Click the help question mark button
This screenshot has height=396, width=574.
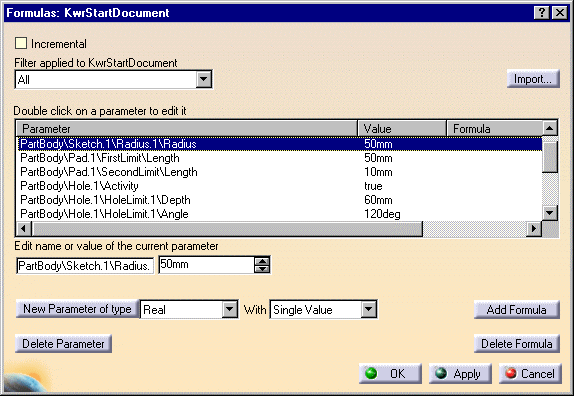(x=542, y=13)
